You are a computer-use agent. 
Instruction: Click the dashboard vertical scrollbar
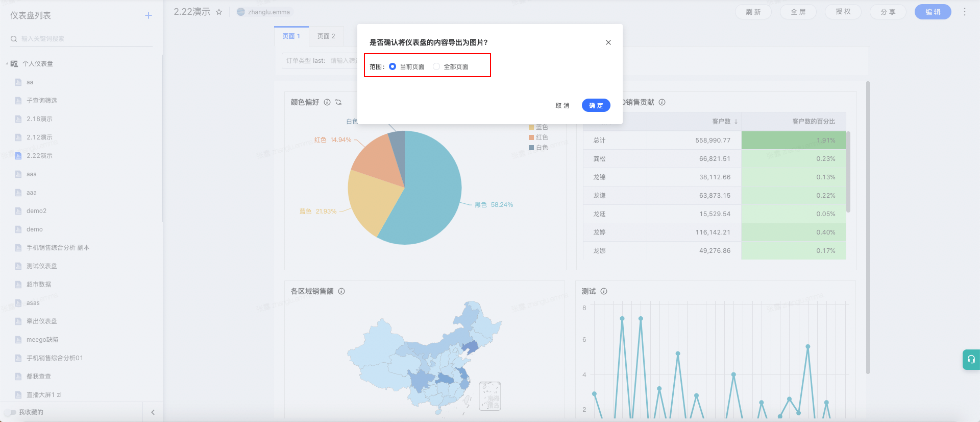(x=868, y=227)
